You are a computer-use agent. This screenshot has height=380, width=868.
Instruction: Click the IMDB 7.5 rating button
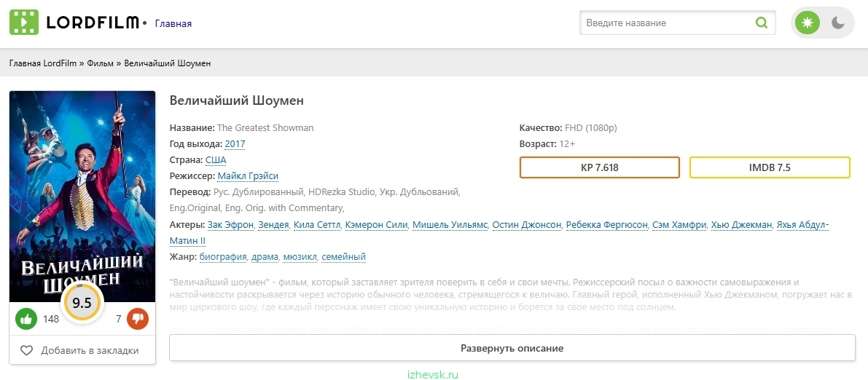pyautogui.click(x=770, y=167)
